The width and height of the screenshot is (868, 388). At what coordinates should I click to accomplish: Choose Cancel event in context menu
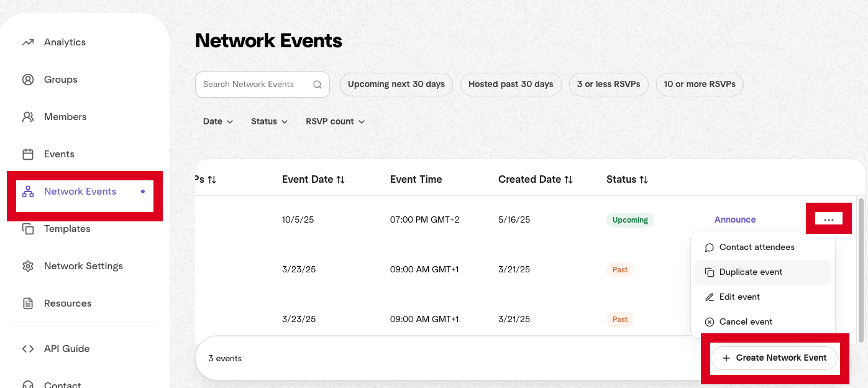pos(746,322)
